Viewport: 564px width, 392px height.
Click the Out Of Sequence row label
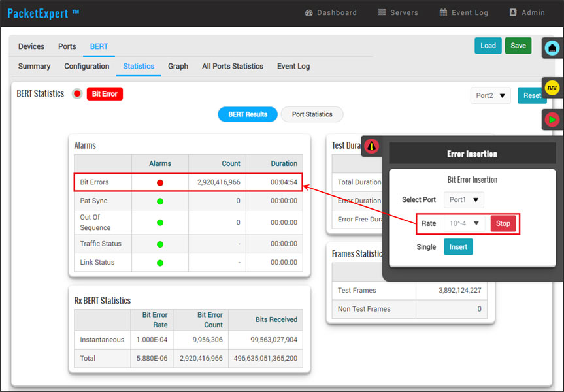pyautogui.click(x=95, y=222)
